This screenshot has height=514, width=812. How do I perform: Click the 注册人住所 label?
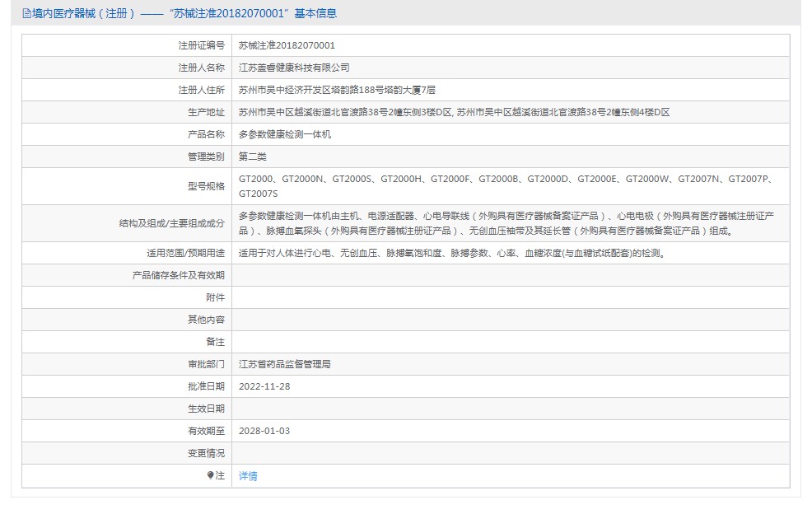[202, 90]
